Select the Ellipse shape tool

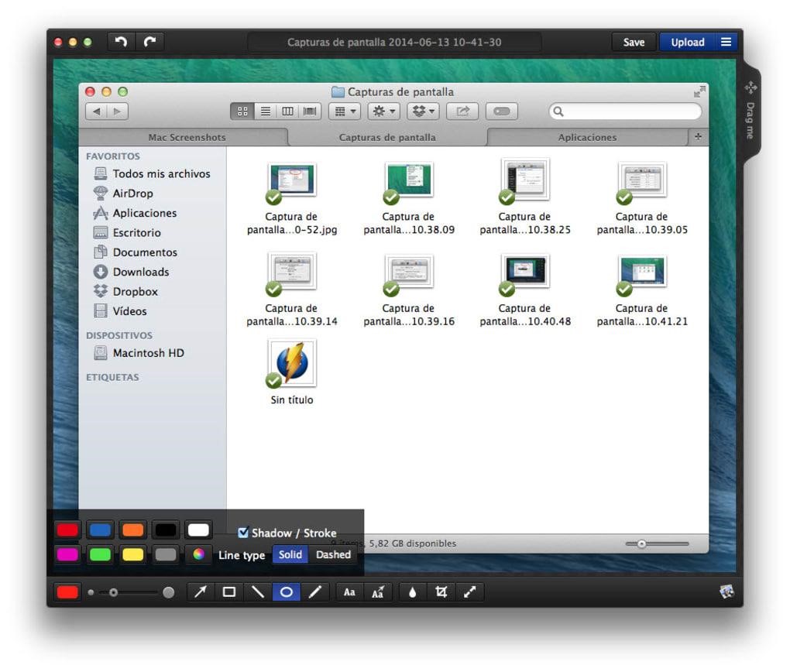pos(286,592)
